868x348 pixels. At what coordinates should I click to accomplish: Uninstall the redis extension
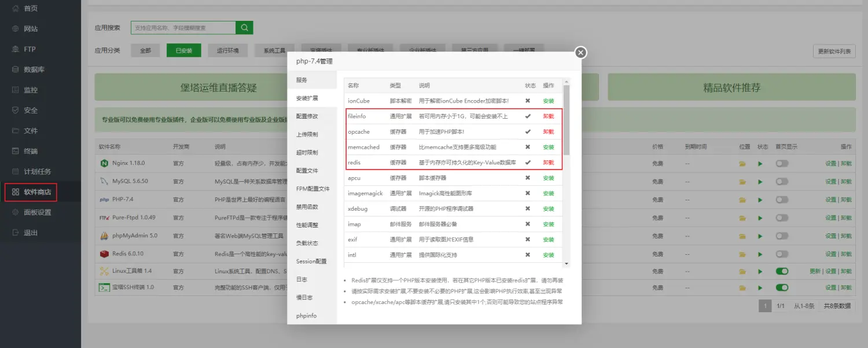(x=549, y=163)
